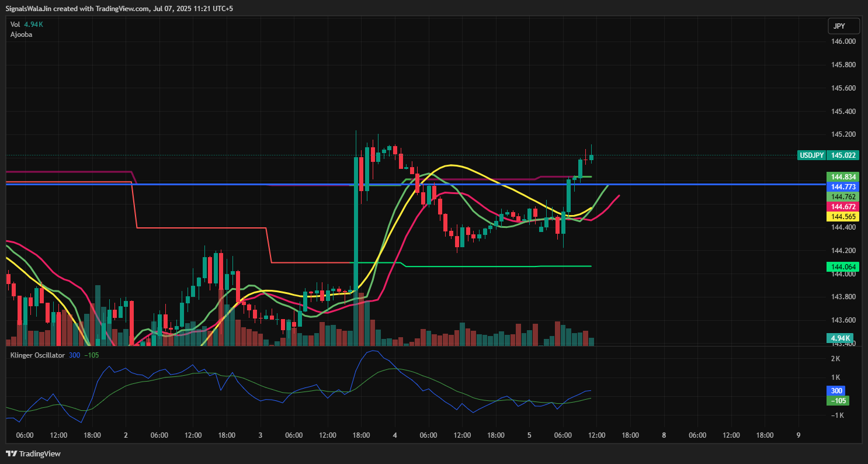
Task: Click the 4.94K value in Vol legend
Action: [x=34, y=25]
